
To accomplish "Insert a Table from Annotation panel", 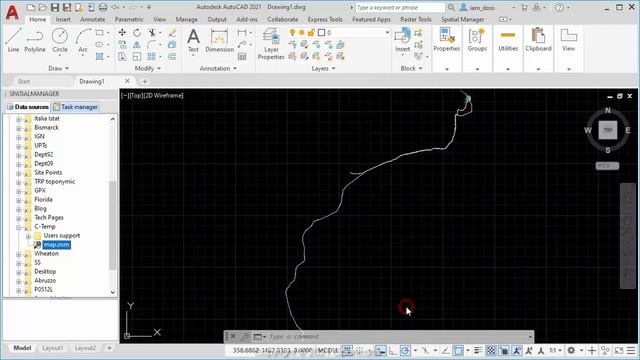I will point(242,56).
